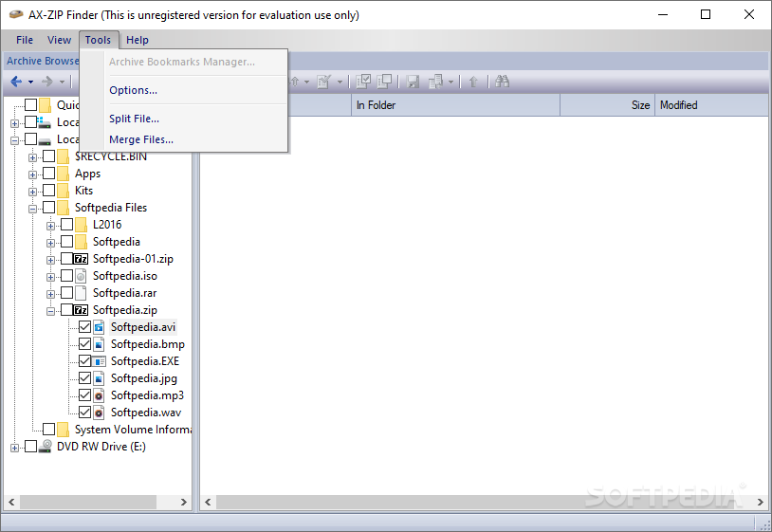Expand the DVD RW Drive (E:) node
The height and width of the screenshot is (532, 772).
14,448
